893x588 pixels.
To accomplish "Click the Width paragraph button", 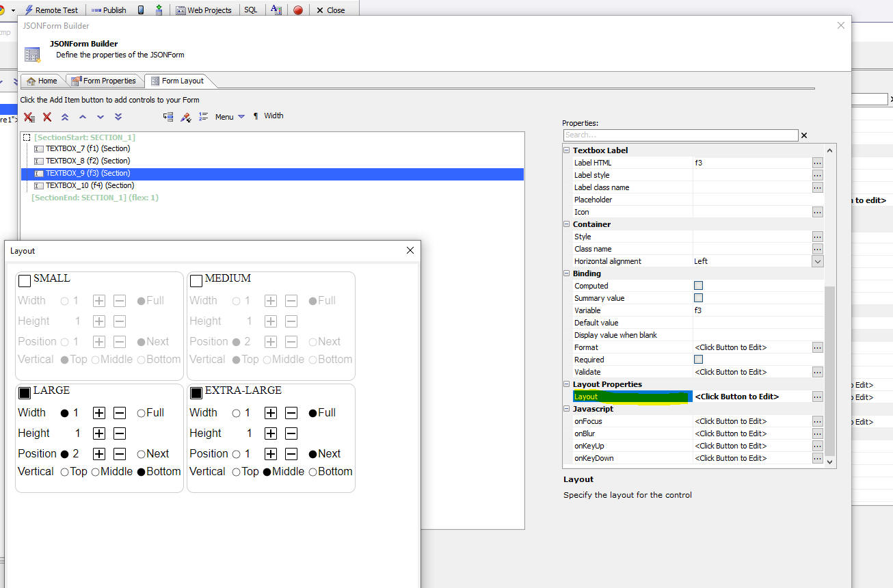I will [x=269, y=116].
